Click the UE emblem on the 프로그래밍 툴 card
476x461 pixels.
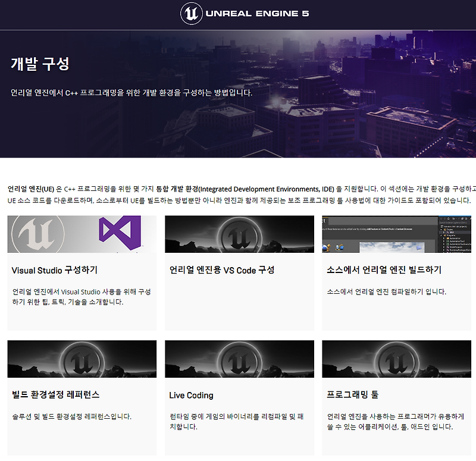point(397,359)
